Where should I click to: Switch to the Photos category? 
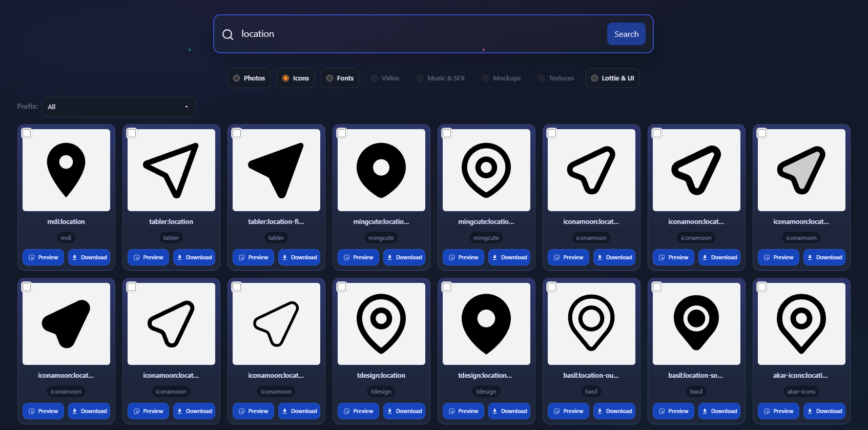249,78
